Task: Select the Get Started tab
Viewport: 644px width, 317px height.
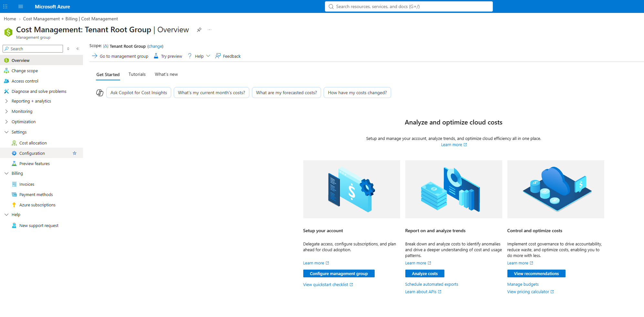Action: (x=108, y=74)
